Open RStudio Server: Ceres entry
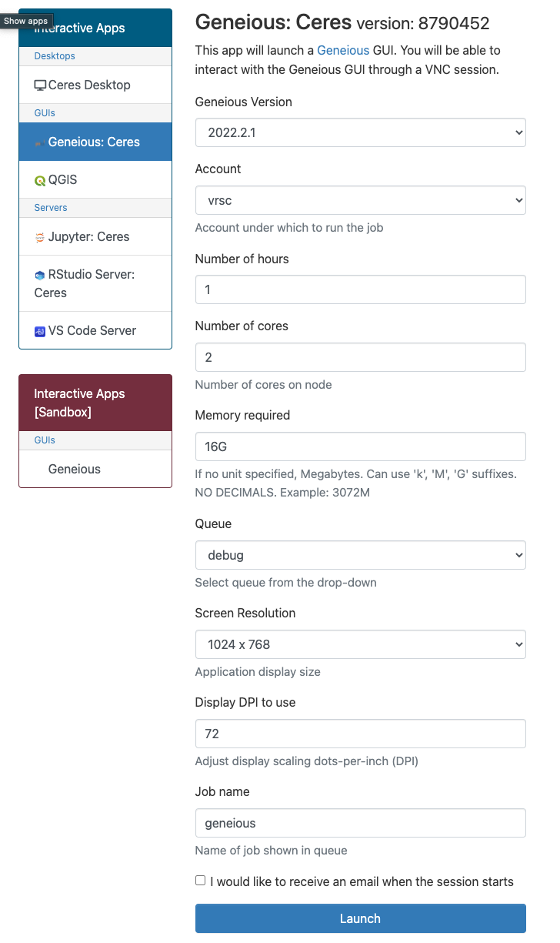Viewport: 560px width, 943px height. [x=95, y=283]
